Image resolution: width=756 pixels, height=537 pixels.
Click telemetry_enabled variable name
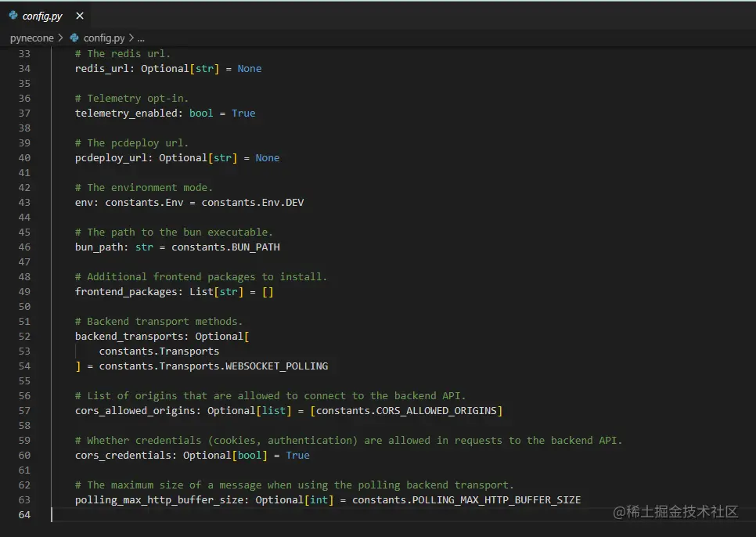click(x=126, y=114)
